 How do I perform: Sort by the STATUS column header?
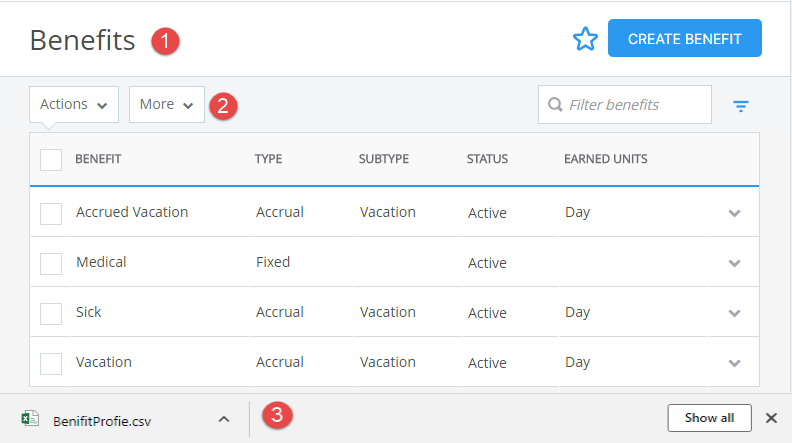(x=487, y=159)
